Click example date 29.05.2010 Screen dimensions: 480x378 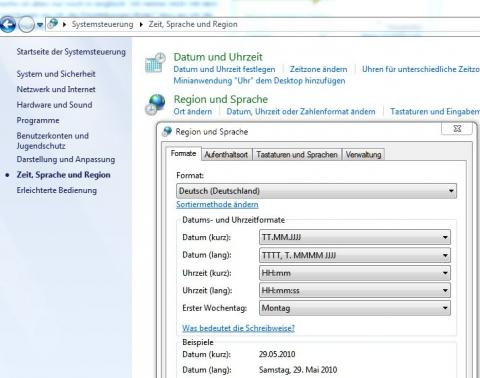point(277,354)
